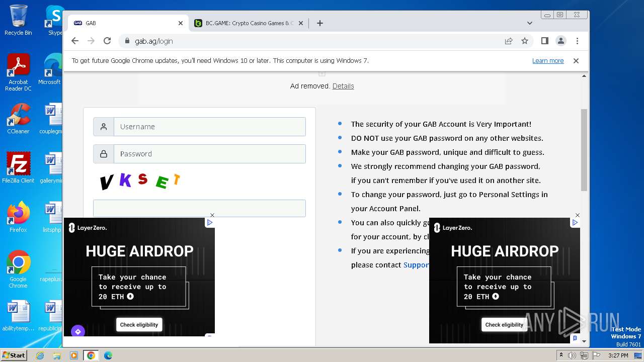Screen dimensions: 644x362
Task: Show hidden system tray icons
Action: pos(561,355)
